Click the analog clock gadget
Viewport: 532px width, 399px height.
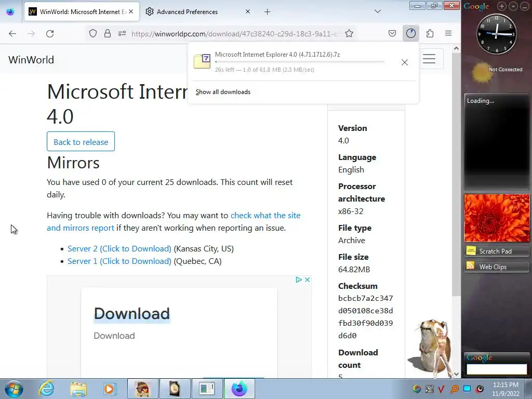(x=496, y=34)
